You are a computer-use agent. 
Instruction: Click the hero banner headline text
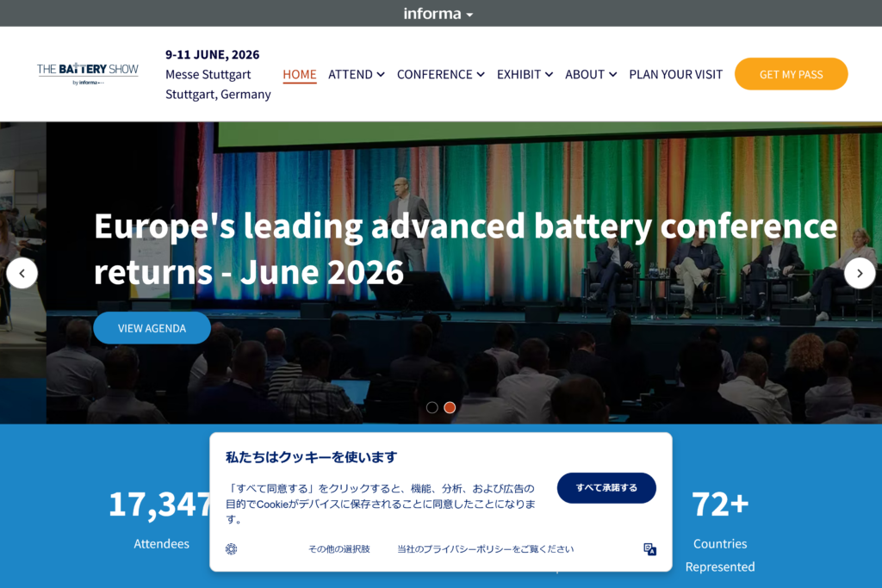pos(465,249)
